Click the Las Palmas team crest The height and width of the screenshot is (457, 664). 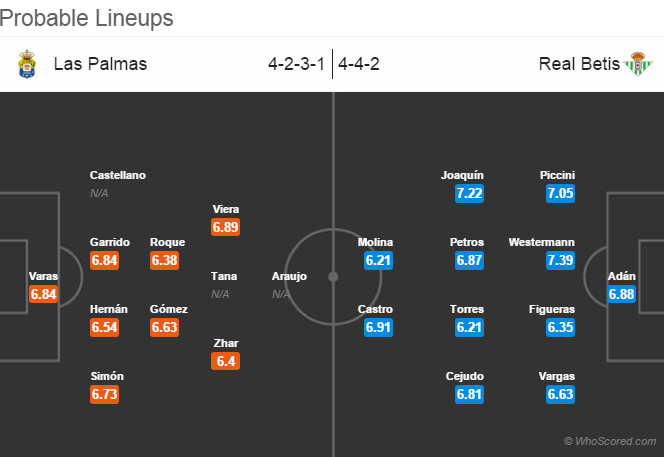click(27, 64)
